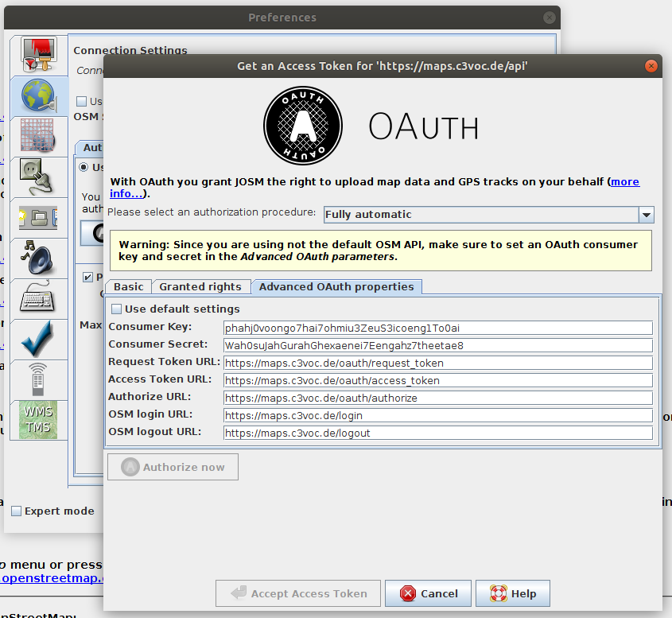The height and width of the screenshot is (618, 672).
Task: Open Data Validator checkmark icon
Action: pos(38,340)
